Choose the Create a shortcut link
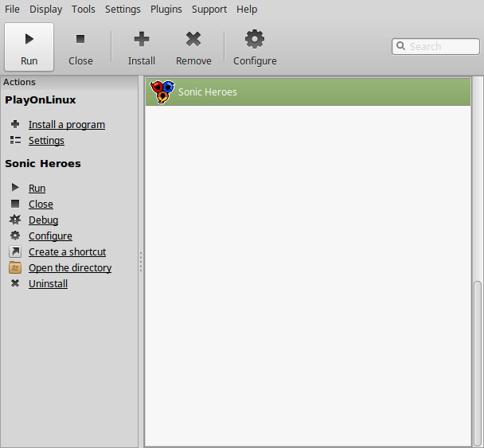 pyautogui.click(x=68, y=251)
